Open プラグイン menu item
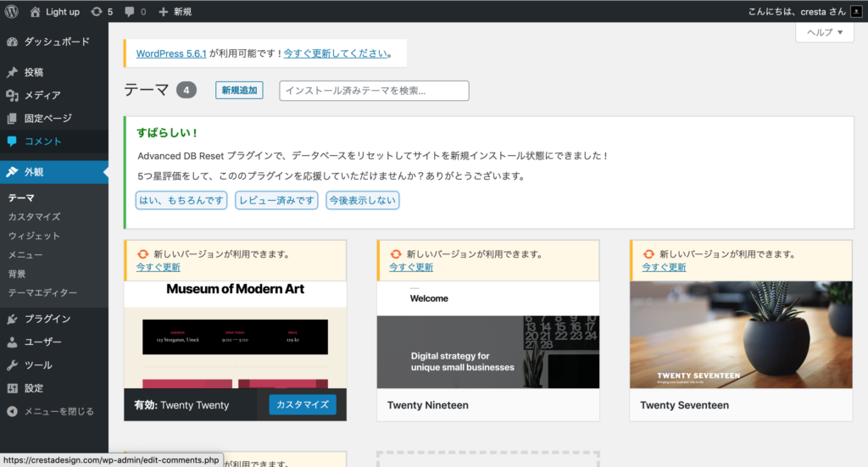The image size is (868, 467). coord(54,320)
